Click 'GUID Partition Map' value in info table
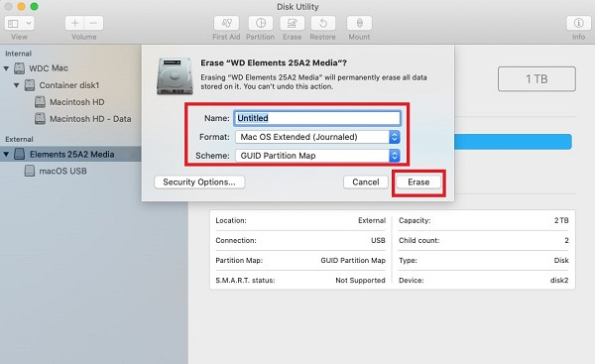Viewport: 595px width, 364px height. [x=353, y=261]
